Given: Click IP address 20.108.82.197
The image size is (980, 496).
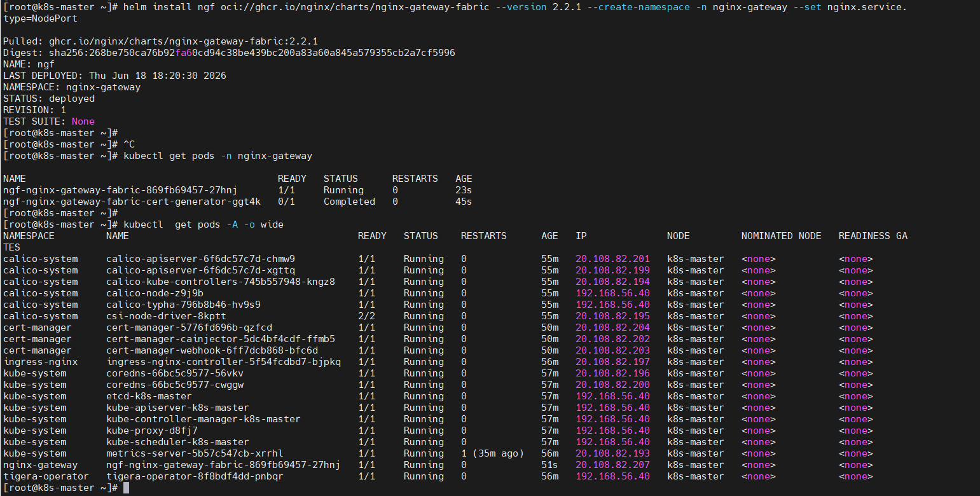Looking at the screenshot, I should tap(612, 362).
